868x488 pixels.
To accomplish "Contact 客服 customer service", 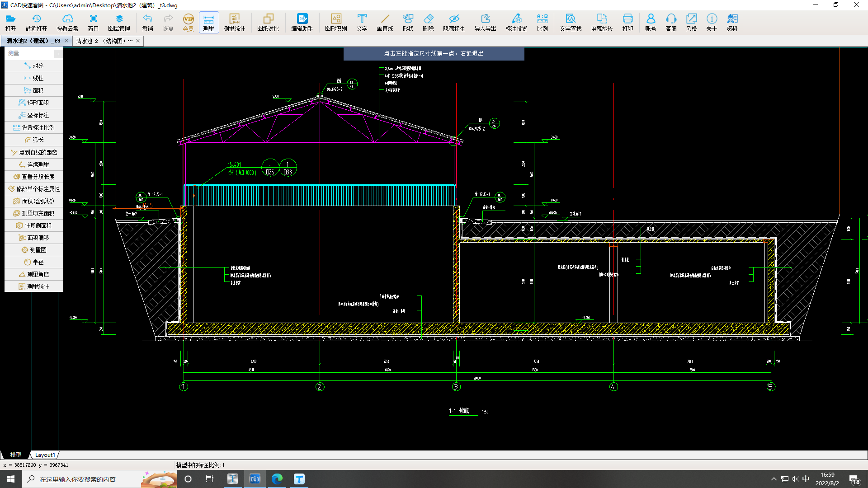I will pyautogui.click(x=671, y=23).
